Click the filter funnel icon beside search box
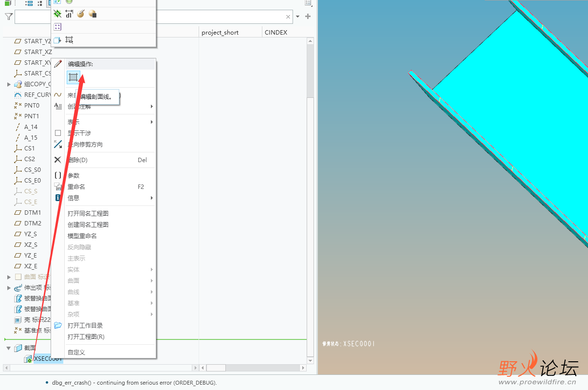588x390 pixels. point(8,17)
